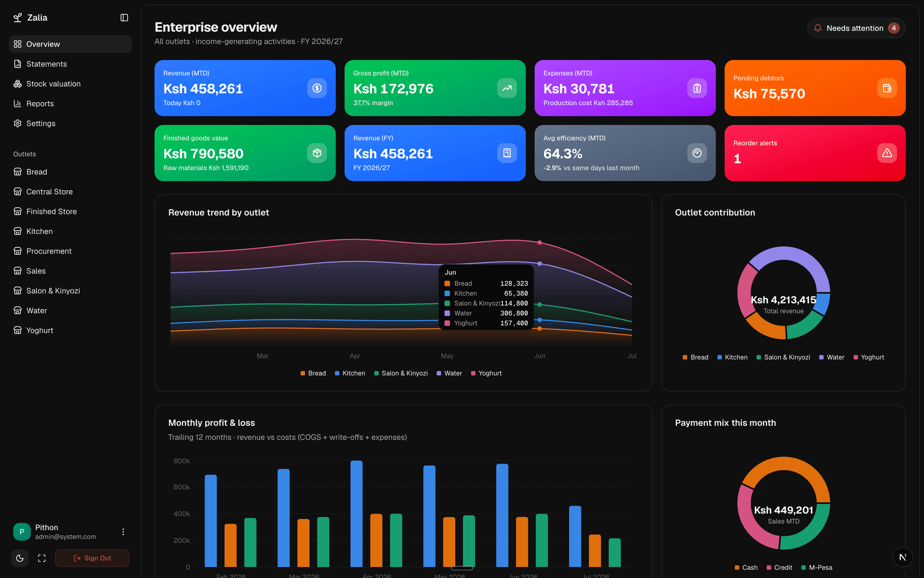Toggle Cash in Payment mix legend

pyautogui.click(x=746, y=567)
